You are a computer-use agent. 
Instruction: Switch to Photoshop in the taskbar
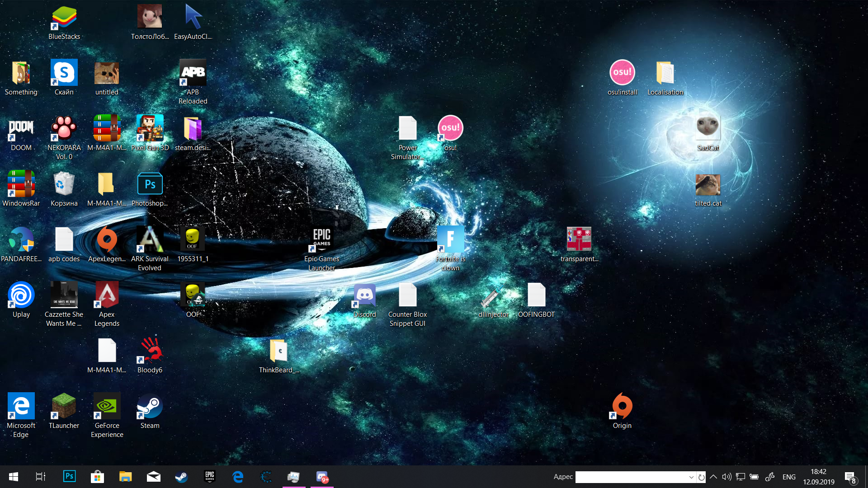70,477
